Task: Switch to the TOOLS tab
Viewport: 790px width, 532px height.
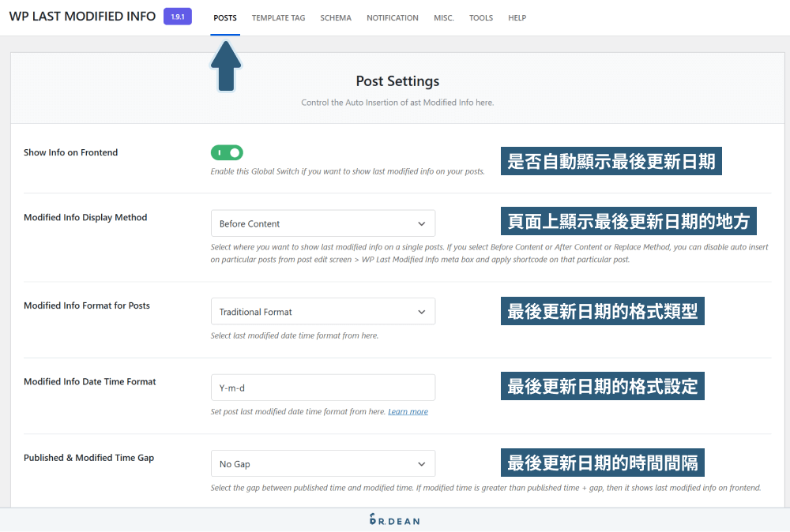Action: click(x=481, y=18)
